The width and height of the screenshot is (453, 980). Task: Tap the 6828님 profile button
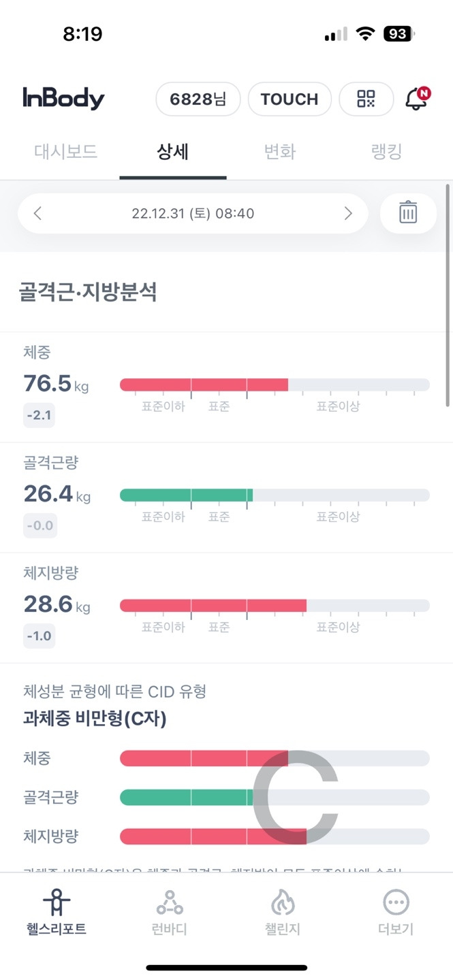(x=198, y=99)
